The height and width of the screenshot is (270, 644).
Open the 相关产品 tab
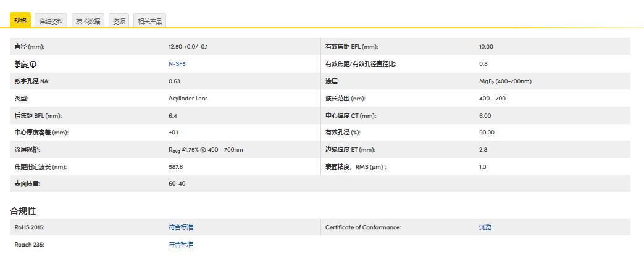click(149, 21)
